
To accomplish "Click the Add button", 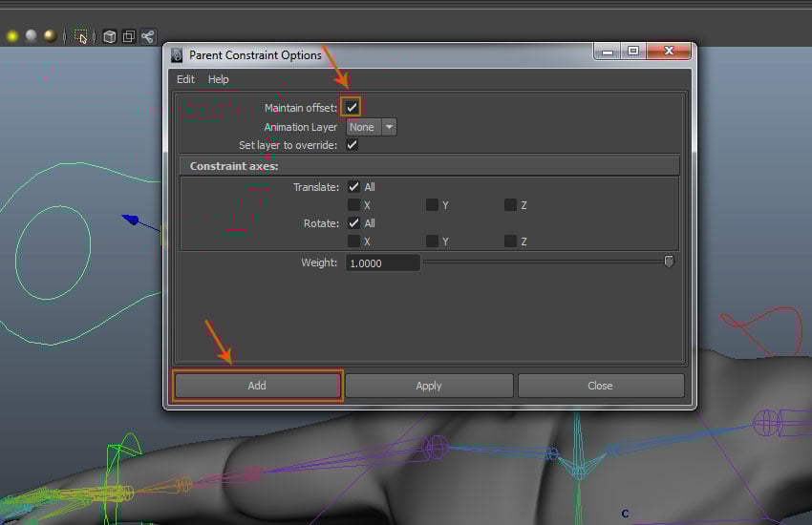I will [x=257, y=386].
